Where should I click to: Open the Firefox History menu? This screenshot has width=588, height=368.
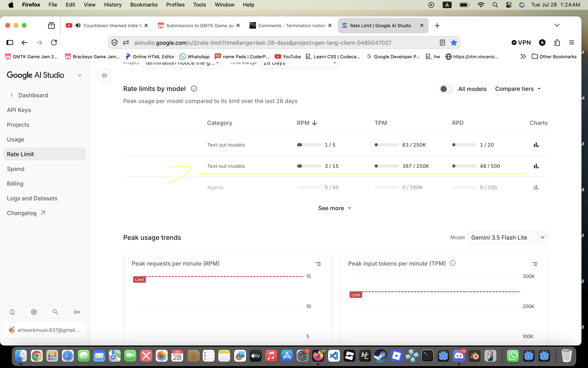coord(113,5)
